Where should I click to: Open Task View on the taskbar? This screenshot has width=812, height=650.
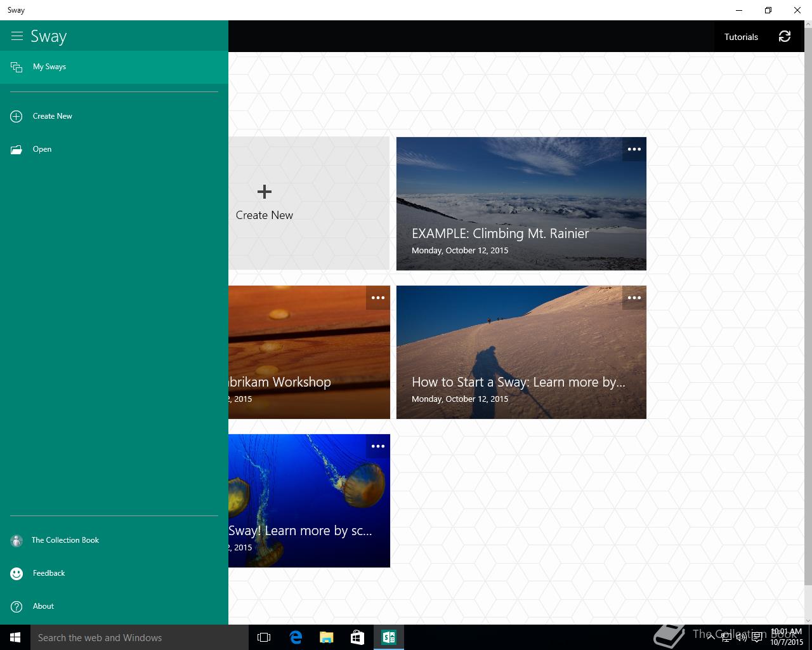[264, 637]
